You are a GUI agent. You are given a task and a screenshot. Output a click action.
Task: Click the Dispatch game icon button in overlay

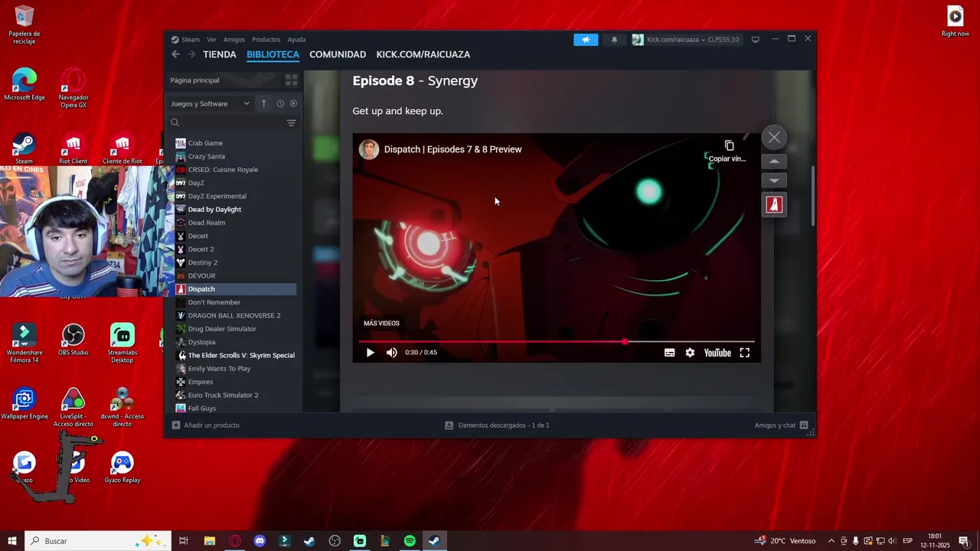(774, 204)
